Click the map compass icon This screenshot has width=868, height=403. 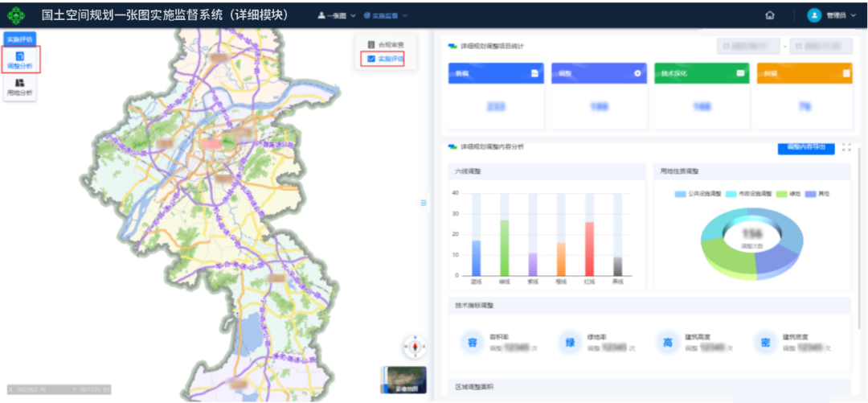click(416, 347)
